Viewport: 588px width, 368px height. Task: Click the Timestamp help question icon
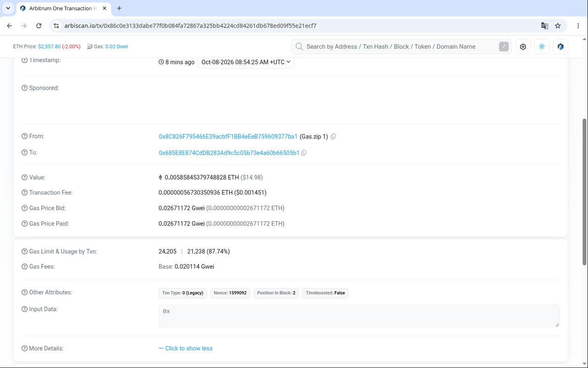[25, 60]
